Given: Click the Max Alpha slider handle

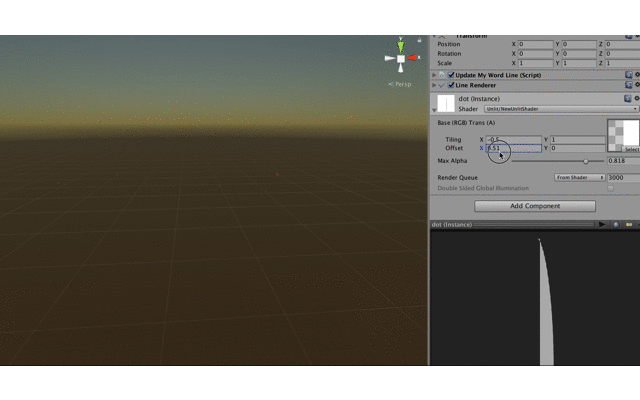Looking at the screenshot, I should coord(586,161).
